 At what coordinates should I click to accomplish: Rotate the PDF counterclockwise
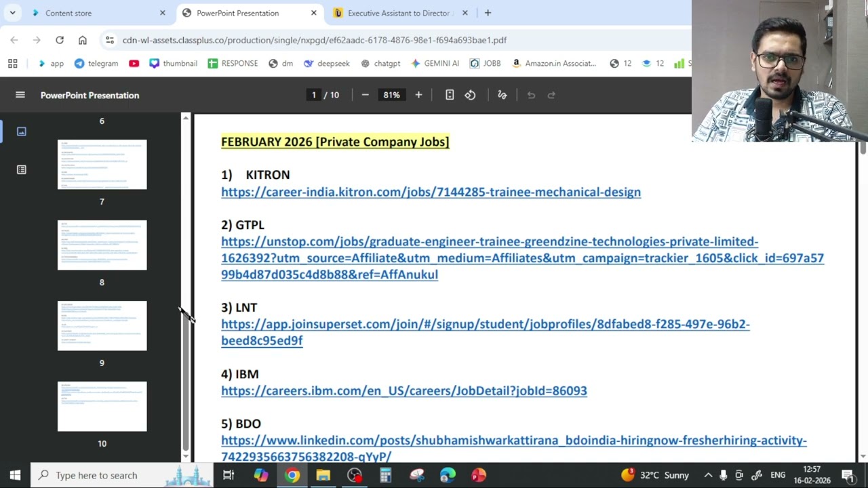click(470, 95)
